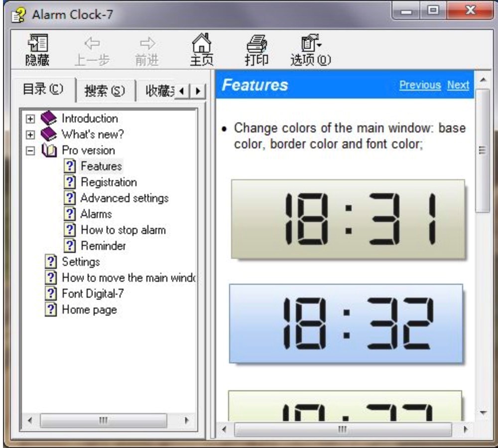The height and width of the screenshot is (448, 498).
Task: Open the Previous help topic link
Action: click(420, 85)
